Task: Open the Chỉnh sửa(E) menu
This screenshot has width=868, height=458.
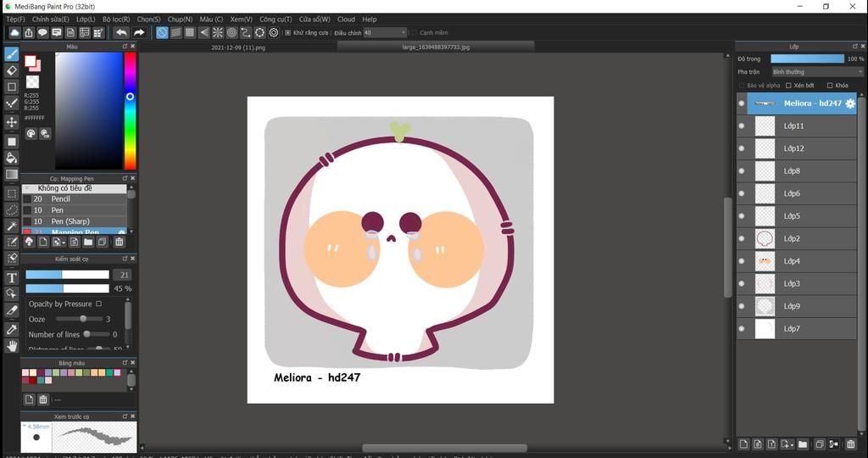Action: [50, 19]
